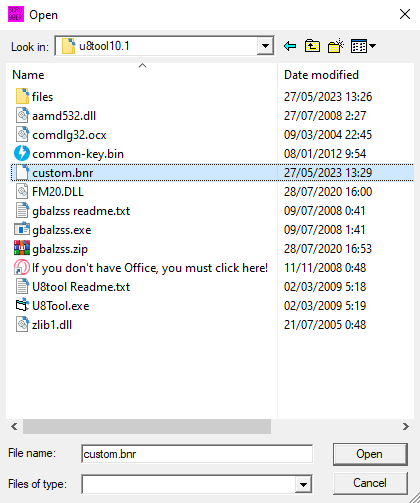Select the gbalzss.zip archive icon
Screen dimensions: 420x503
coord(22,248)
